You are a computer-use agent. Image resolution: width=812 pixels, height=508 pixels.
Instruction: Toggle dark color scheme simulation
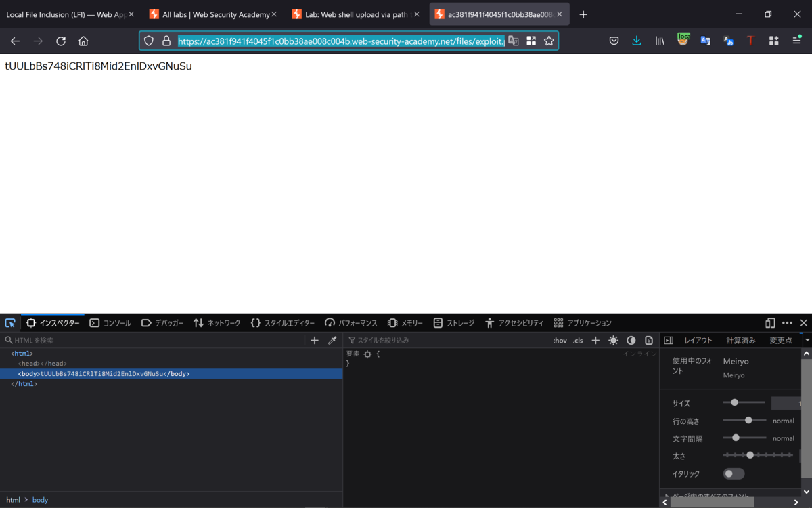point(631,340)
